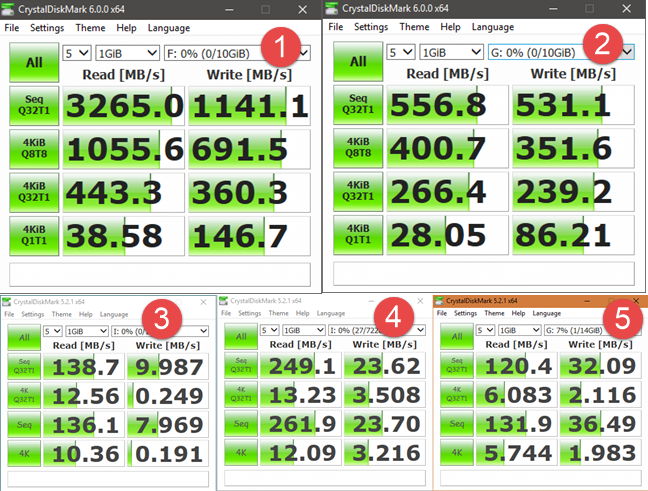
Task: Open the I: 0% (27/722 drive dropdown
Action: (x=376, y=330)
